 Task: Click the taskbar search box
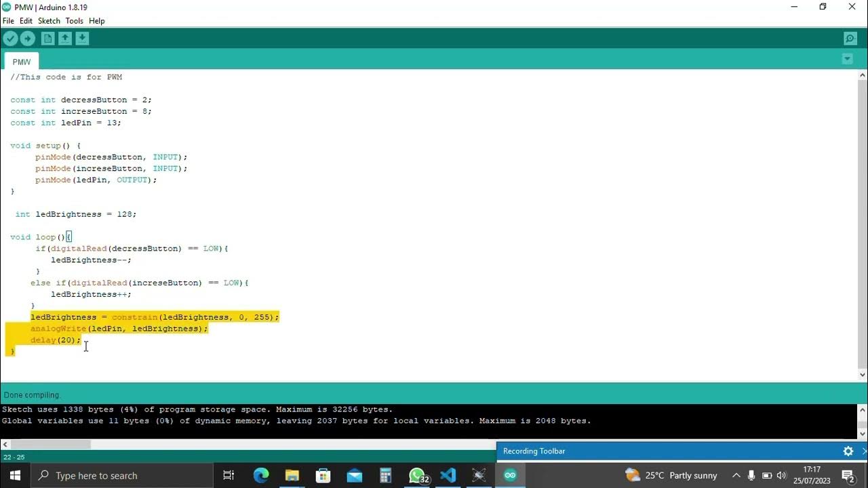[x=122, y=475]
